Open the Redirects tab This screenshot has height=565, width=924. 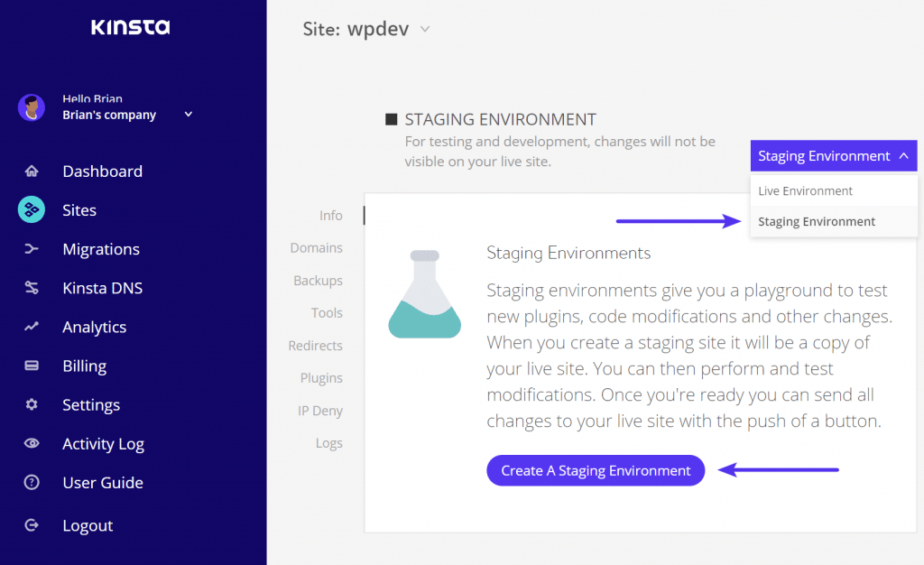315,346
